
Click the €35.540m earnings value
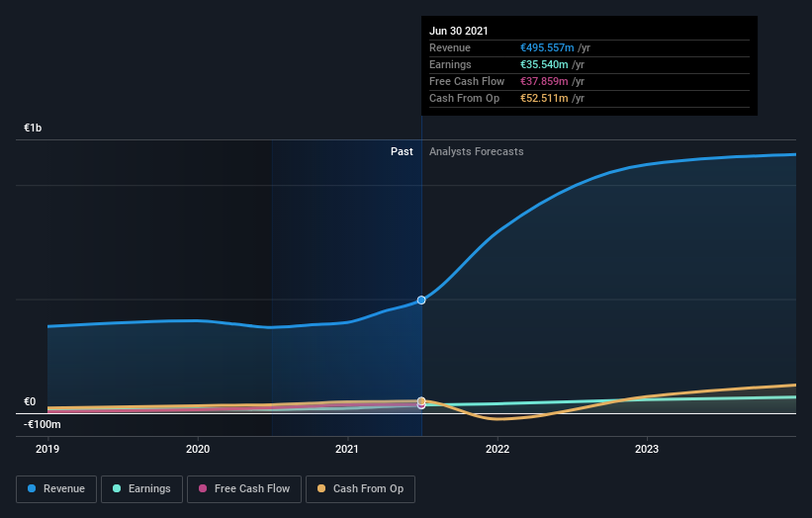(544, 64)
